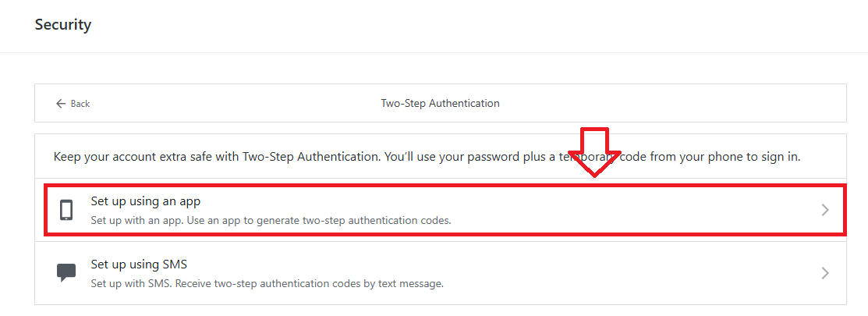Select the 'Set up using SMS' title
The width and height of the screenshot is (868, 316).
pos(139,264)
